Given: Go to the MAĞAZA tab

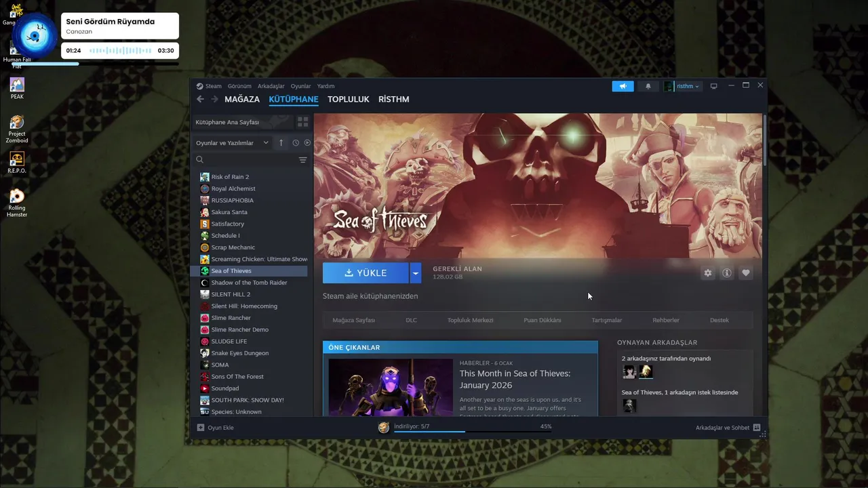Looking at the screenshot, I should click(242, 99).
